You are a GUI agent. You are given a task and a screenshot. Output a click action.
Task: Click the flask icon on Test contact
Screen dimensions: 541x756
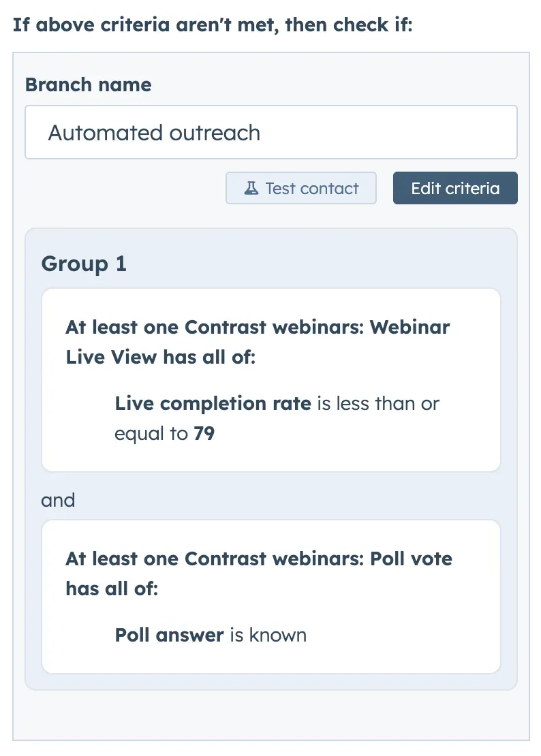[253, 187]
